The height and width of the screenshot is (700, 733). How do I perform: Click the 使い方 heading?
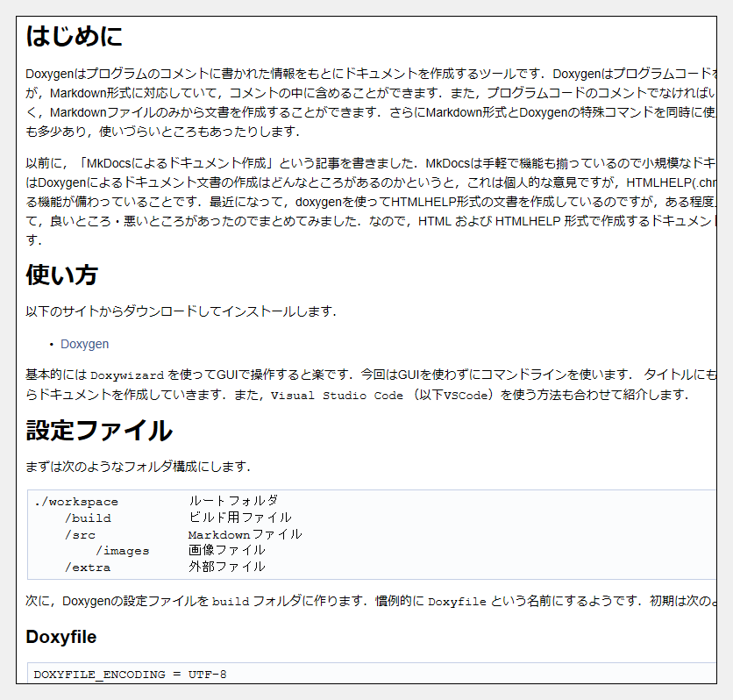pos(61,275)
